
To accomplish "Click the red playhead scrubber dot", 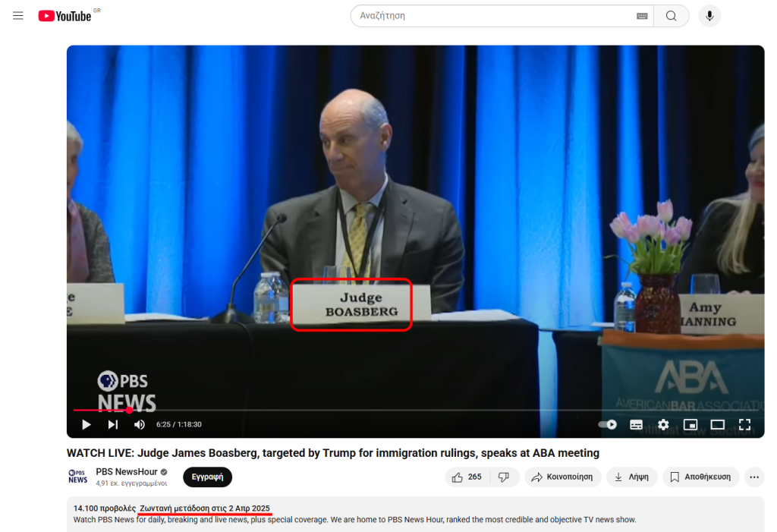I will coord(129,410).
